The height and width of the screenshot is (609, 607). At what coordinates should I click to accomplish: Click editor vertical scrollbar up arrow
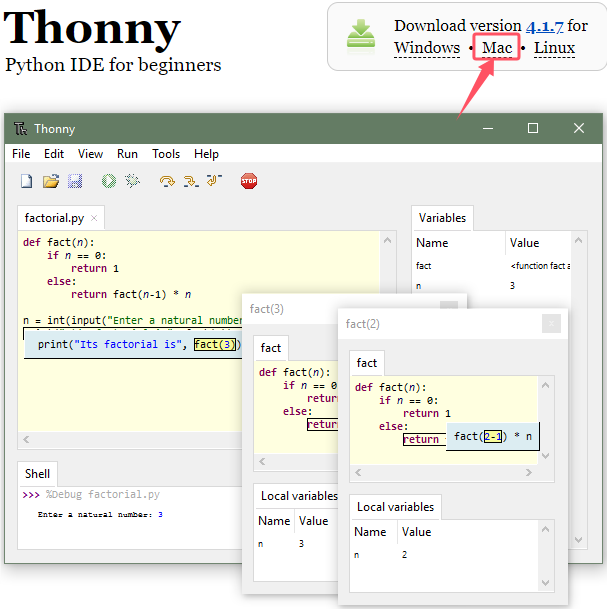tap(387, 240)
